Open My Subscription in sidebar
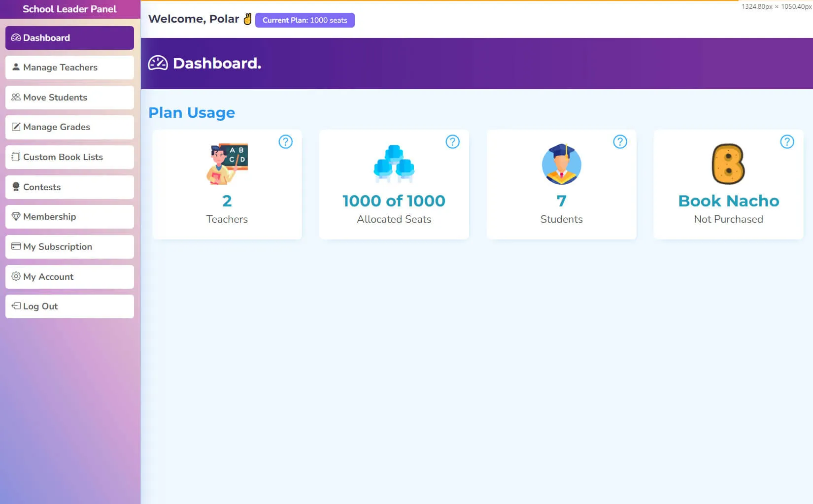 pyautogui.click(x=69, y=247)
